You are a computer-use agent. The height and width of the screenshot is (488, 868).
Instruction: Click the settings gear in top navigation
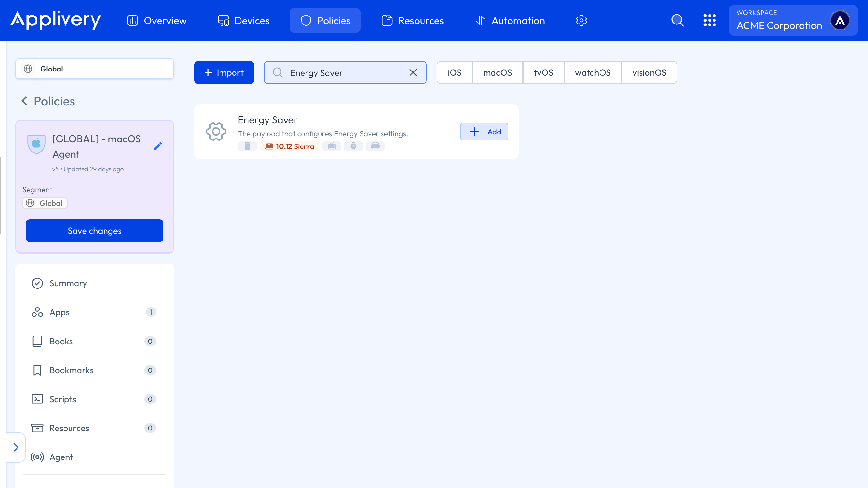(581, 21)
